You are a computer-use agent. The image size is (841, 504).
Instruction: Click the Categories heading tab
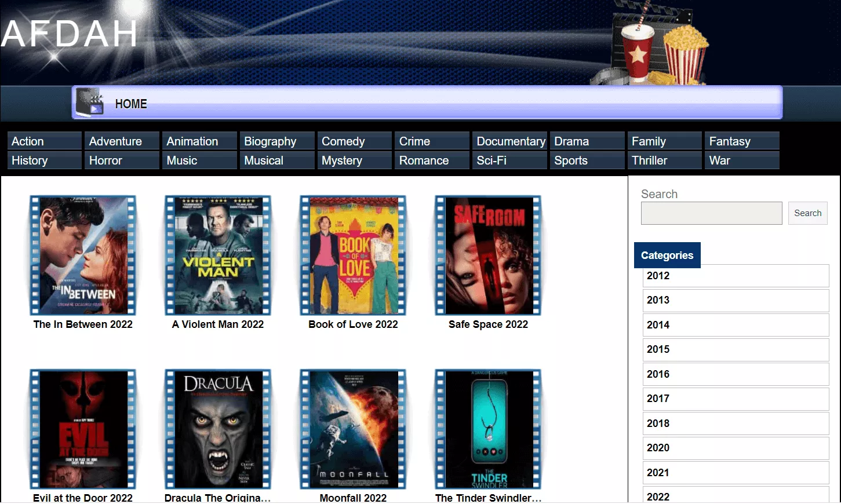click(667, 255)
